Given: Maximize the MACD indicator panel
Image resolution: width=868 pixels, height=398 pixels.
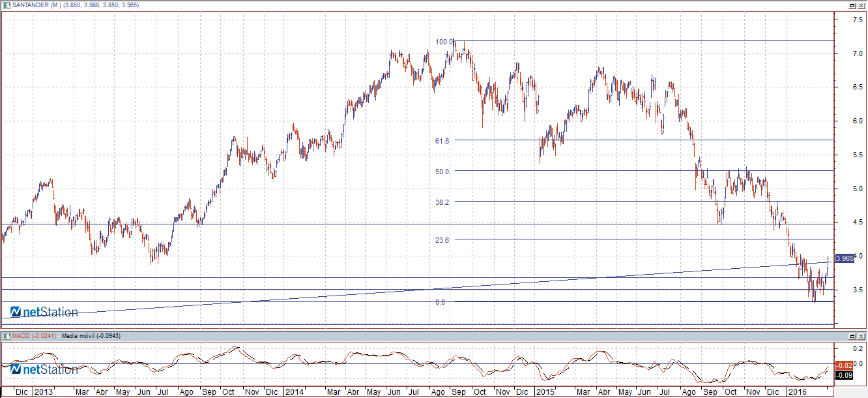Looking at the screenshot, I should click(x=852, y=335).
